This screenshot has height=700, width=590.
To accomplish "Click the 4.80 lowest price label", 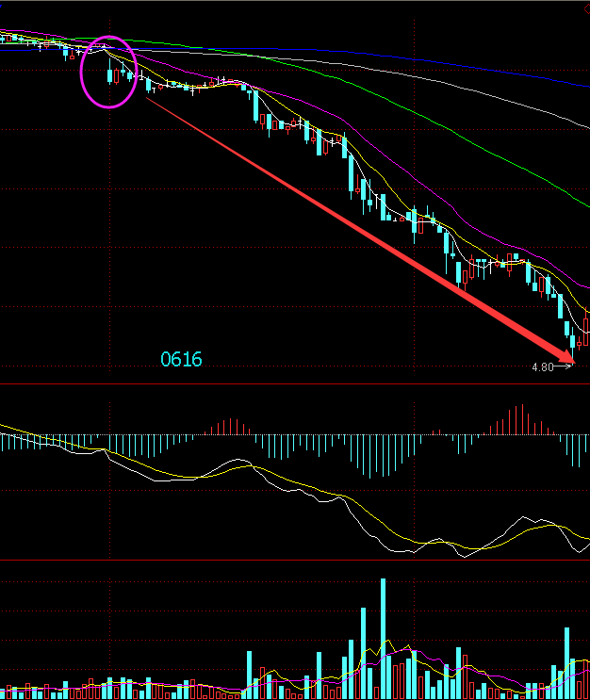I will tap(543, 367).
